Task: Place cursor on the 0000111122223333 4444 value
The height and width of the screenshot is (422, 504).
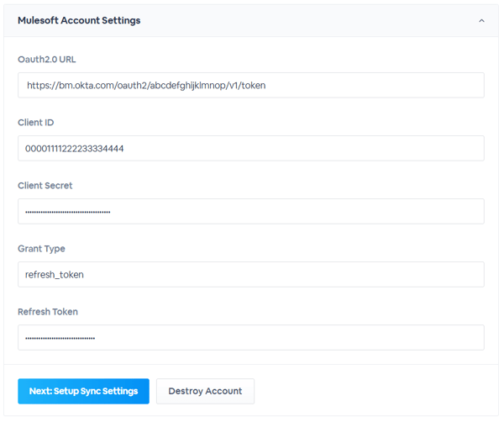Action: 74,149
